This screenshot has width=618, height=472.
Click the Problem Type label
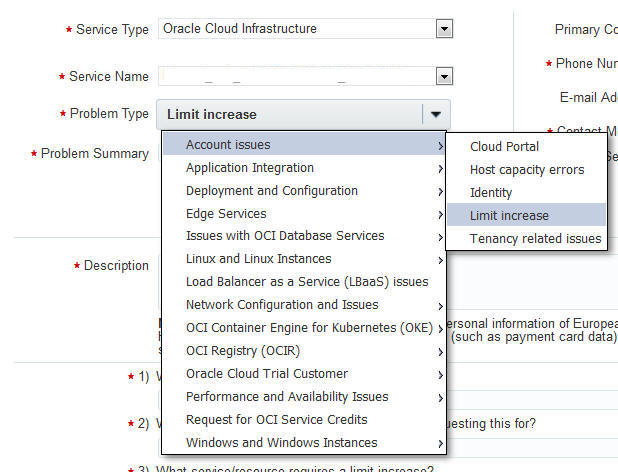click(109, 114)
